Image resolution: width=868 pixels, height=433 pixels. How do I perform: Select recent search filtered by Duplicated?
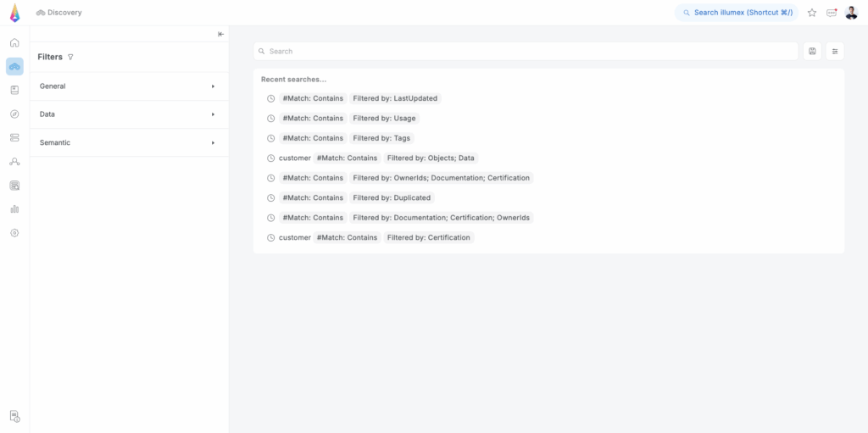click(x=392, y=197)
